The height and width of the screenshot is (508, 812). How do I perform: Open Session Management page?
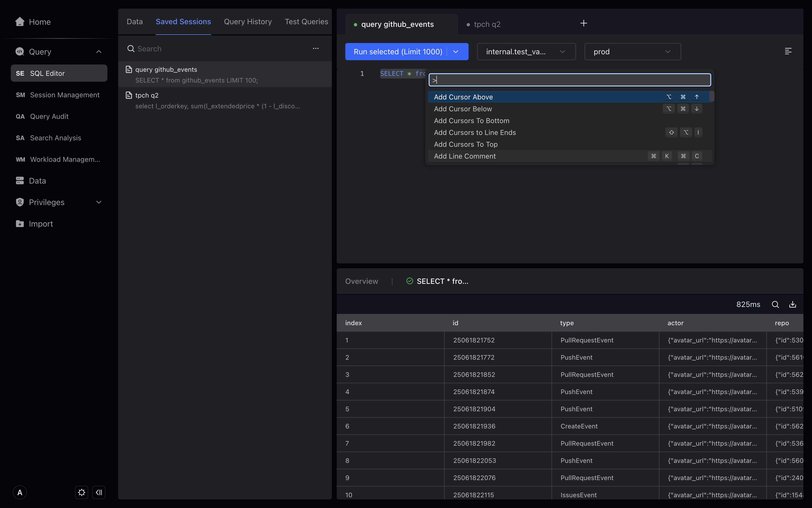[59, 95]
